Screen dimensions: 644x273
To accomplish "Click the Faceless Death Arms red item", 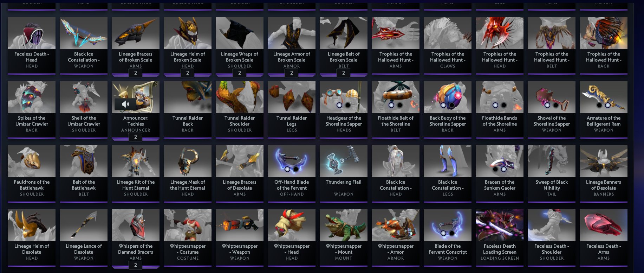I will pyautogui.click(x=604, y=225).
